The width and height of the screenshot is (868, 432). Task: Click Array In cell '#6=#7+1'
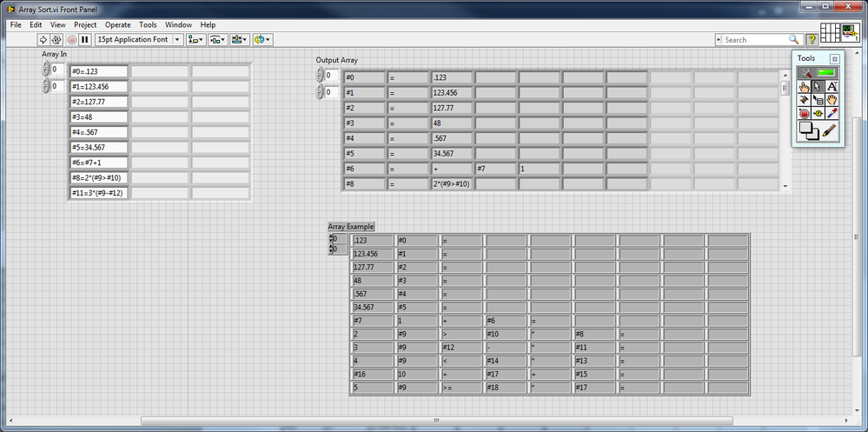98,163
